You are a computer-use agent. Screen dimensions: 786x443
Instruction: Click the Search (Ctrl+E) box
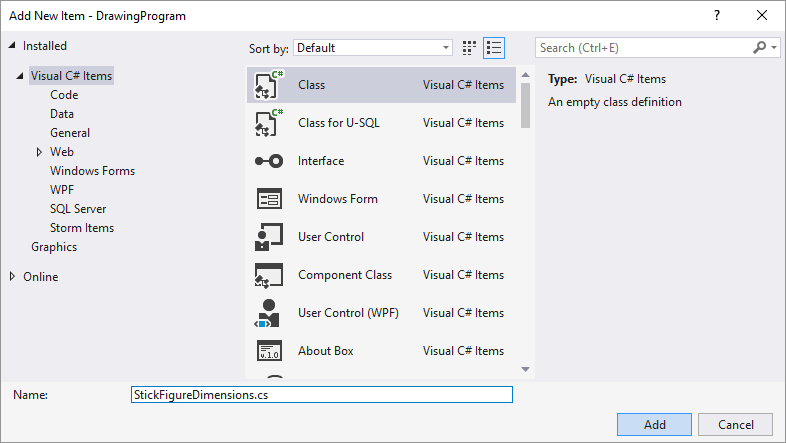(x=645, y=48)
